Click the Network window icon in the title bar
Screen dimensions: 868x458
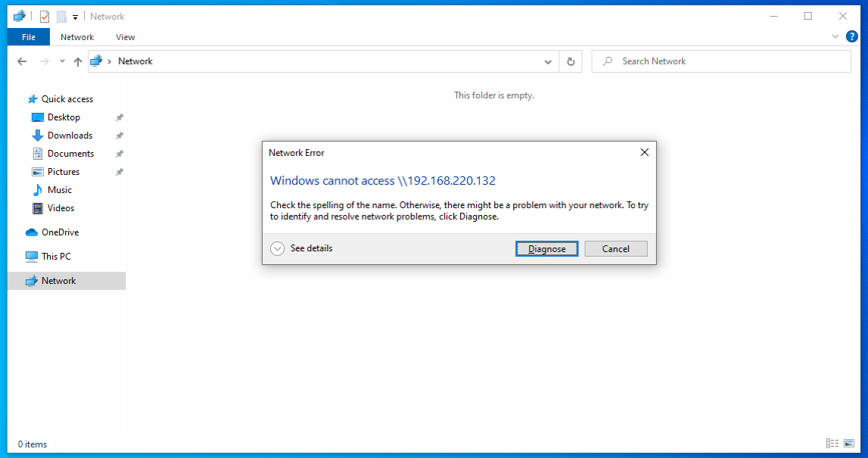[20, 16]
